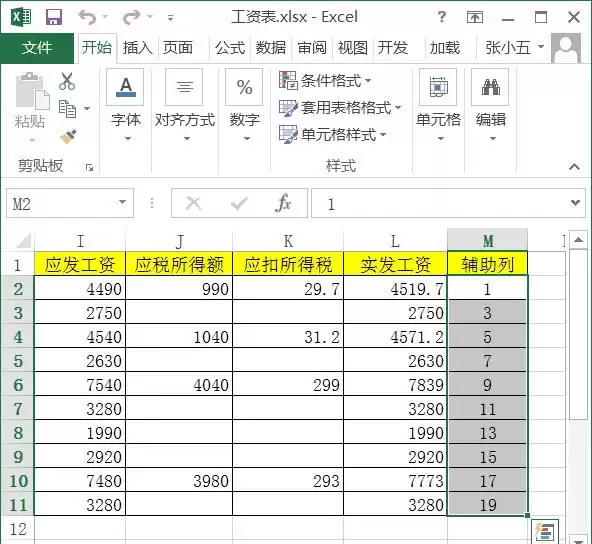The height and width of the screenshot is (544, 592).
Task: Click the Copy icon in clipboard group
Action: pyautogui.click(x=68, y=109)
